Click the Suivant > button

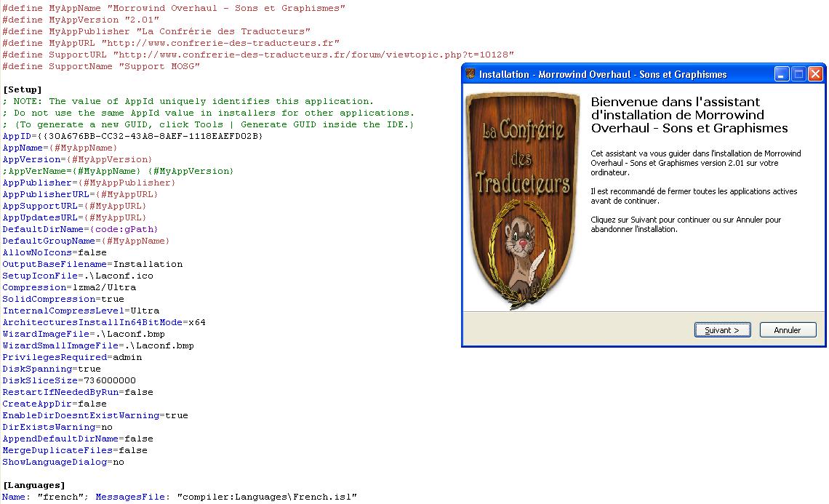(x=722, y=330)
